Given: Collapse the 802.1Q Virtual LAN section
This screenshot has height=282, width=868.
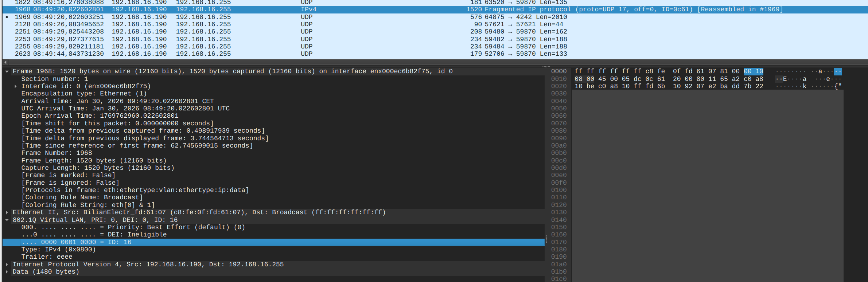Looking at the screenshot, I should pyautogui.click(x=7, y=220).
